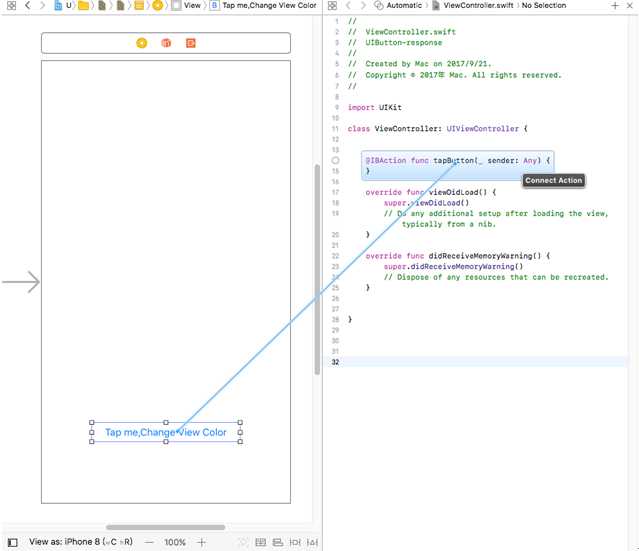The height and width of the screenshot is (551, 639).
Task: Go back in storyboard editor history
Action: point(27,6)
